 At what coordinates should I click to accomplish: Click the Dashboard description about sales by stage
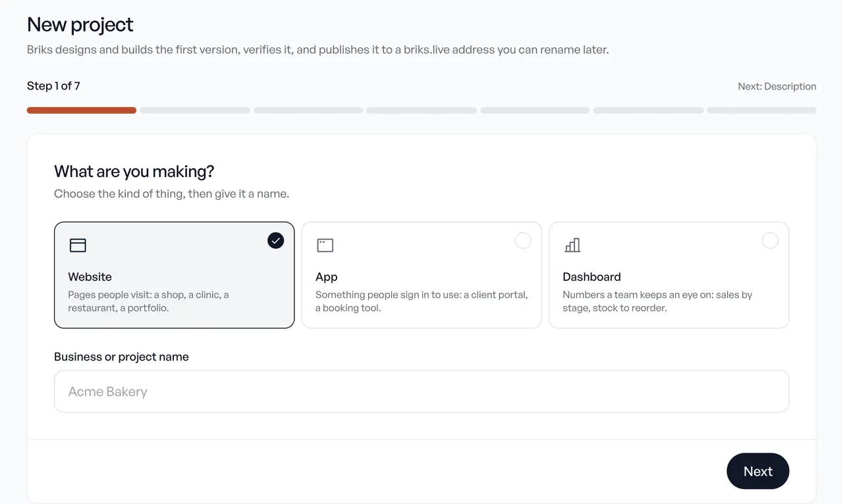657,301
